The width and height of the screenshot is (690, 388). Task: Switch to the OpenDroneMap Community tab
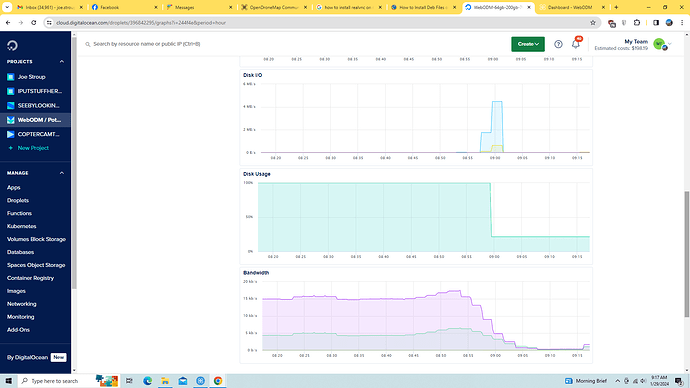[x=274, y=7]
